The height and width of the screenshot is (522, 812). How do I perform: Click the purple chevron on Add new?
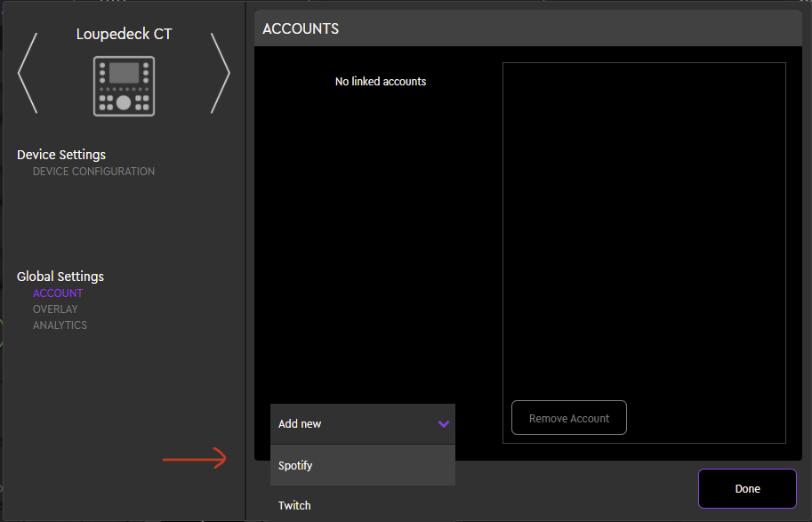444,424
